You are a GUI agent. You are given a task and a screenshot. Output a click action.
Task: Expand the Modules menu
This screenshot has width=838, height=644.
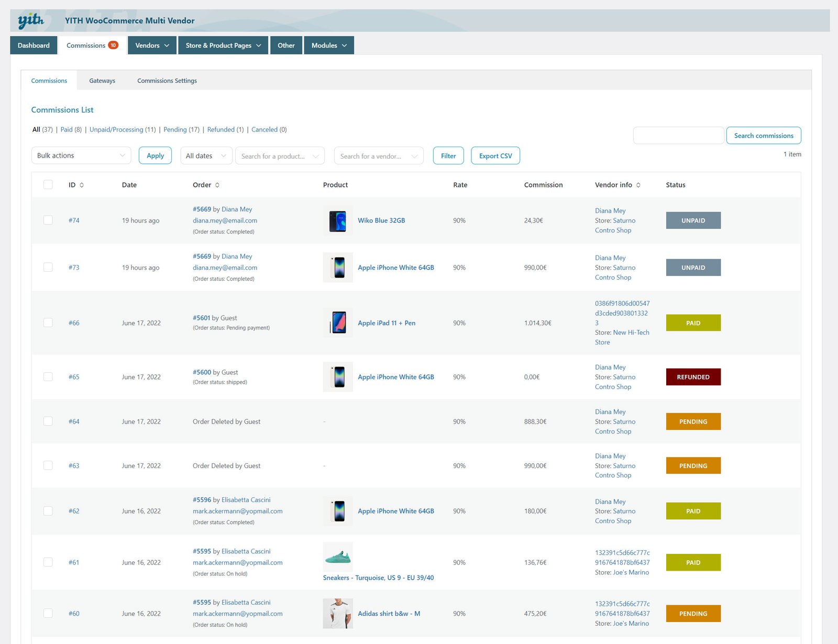pos(329,45)
